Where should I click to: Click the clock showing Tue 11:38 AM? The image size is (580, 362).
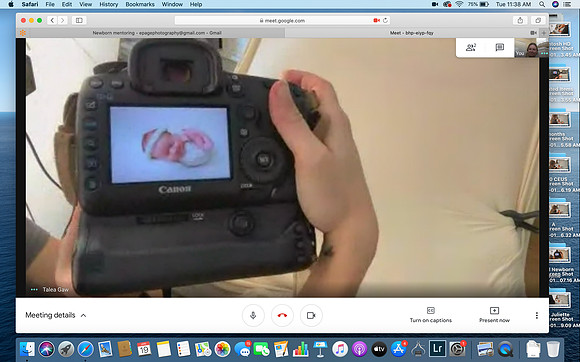[513, 4]
